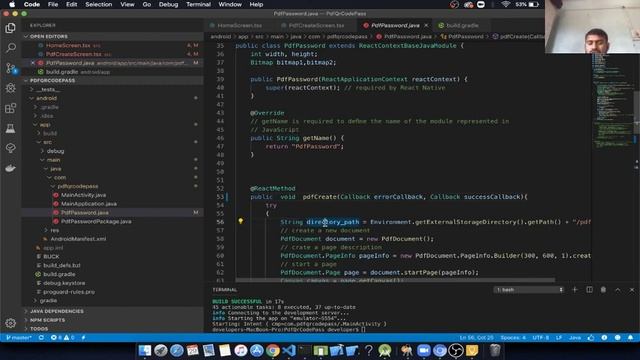Open App Store from the dock
This screenshot has height=360, width=640.
coord(256,350)
